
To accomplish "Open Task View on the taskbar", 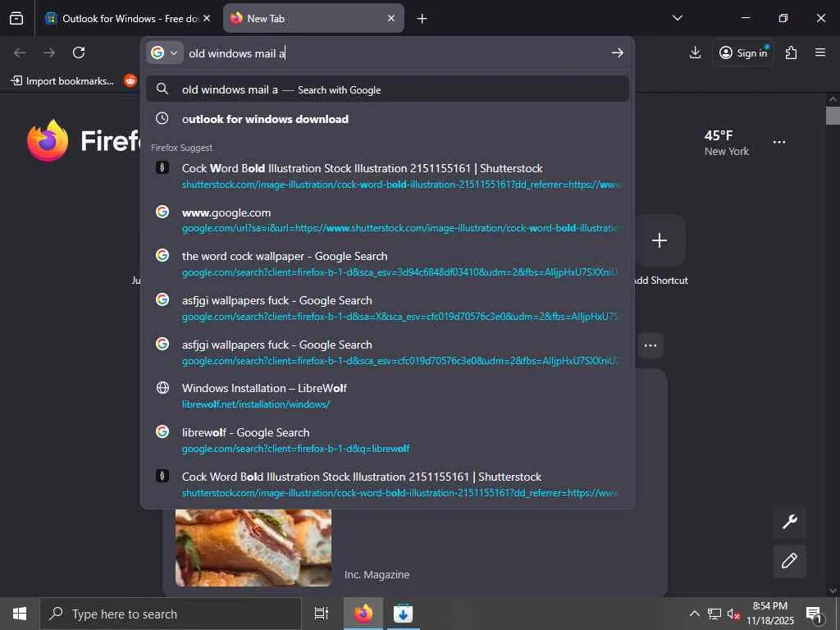I will coord(321,614).
